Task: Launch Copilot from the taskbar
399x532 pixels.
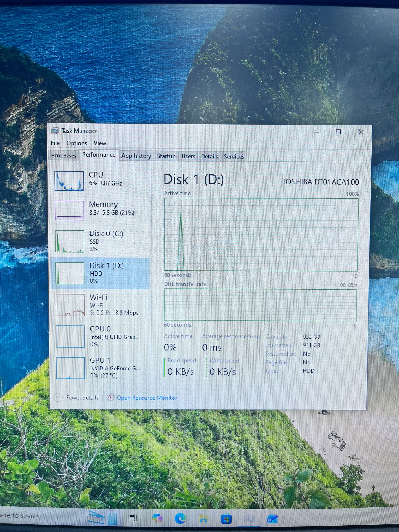Action: (157, 518)
